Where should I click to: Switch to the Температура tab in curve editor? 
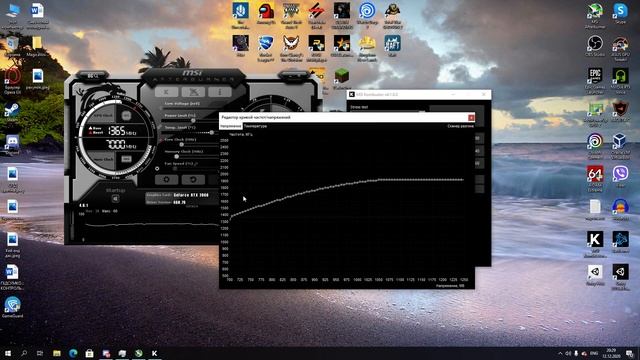256,126
